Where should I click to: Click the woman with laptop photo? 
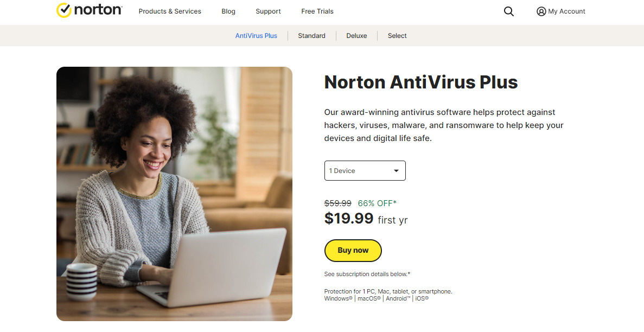tap(174, 194)
